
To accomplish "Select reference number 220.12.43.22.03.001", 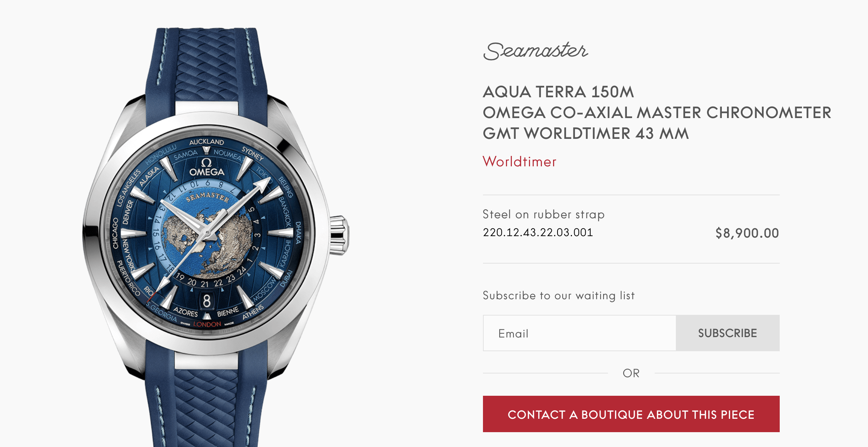I will (538, 232).
